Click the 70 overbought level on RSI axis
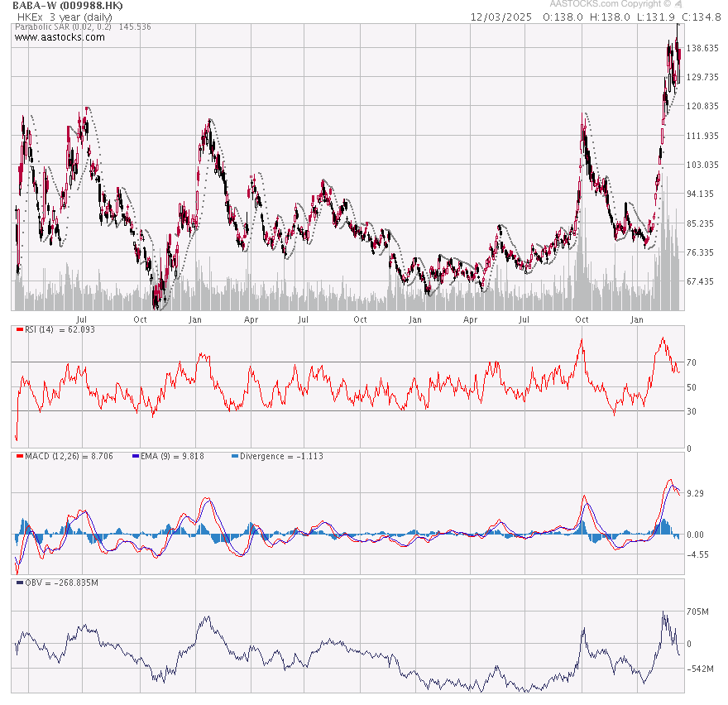 (x=691, y=362)
